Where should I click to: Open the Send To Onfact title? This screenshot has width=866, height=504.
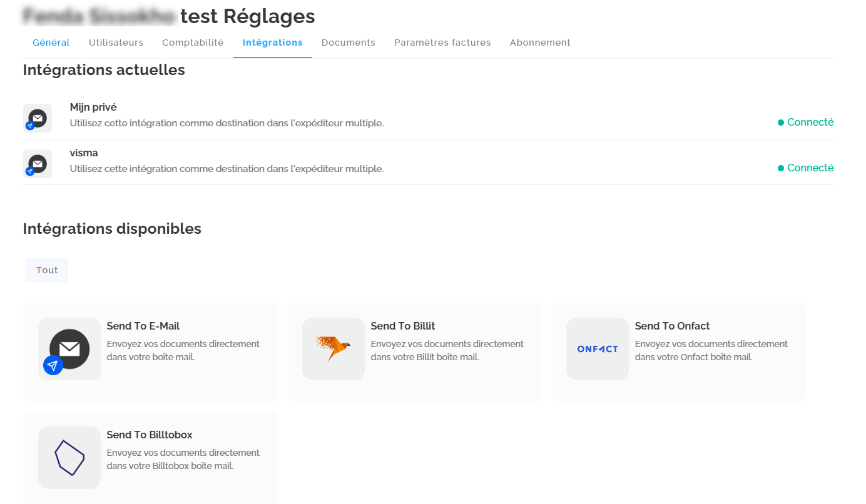672,326
